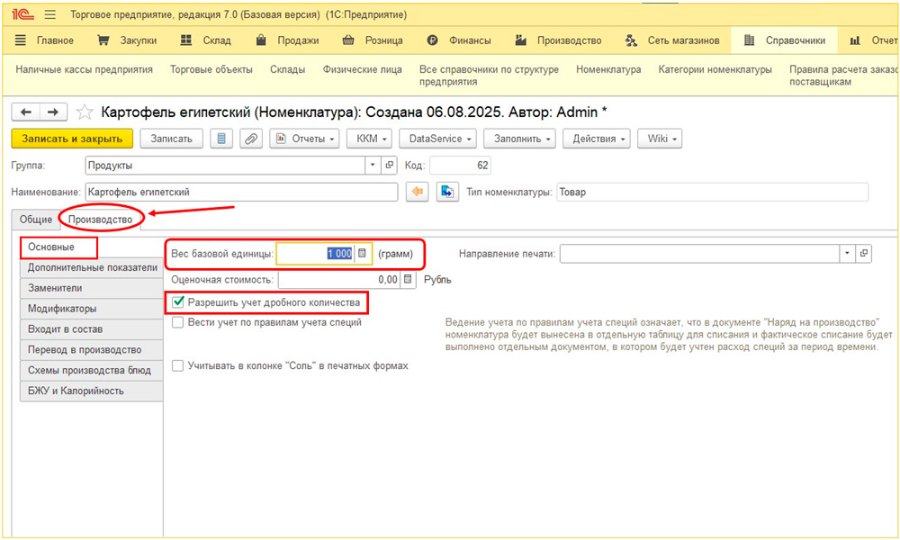Screen dimensions: 900x540
Task: Click the Вес базовой единицы input field
Action: 316,253
